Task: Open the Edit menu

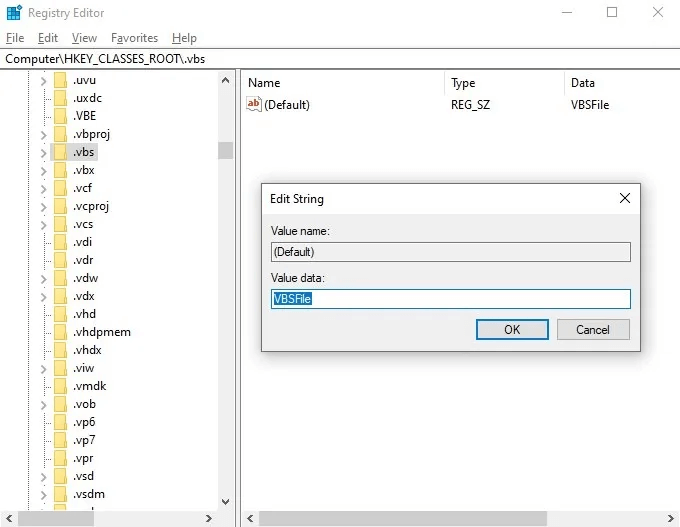Action: point(48,38)
